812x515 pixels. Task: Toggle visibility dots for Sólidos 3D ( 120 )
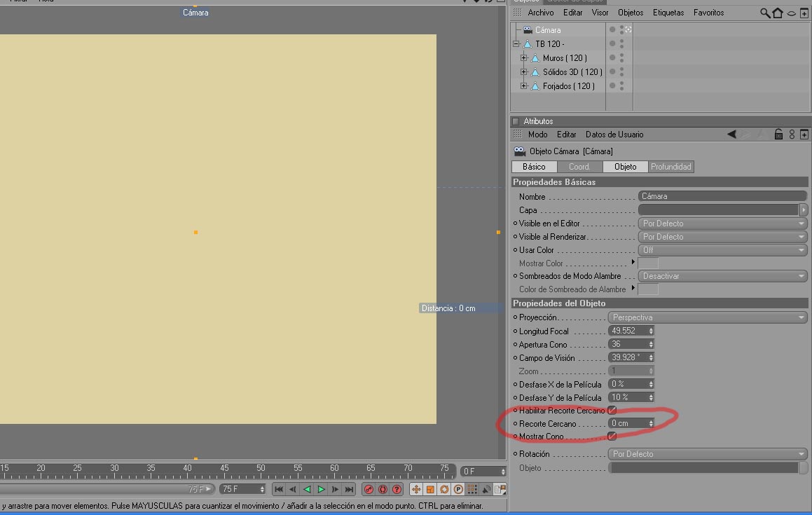pos(622,72)
